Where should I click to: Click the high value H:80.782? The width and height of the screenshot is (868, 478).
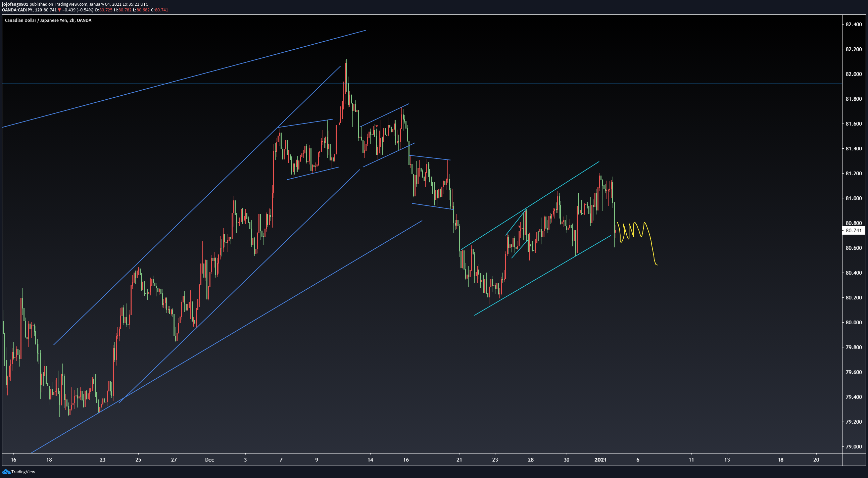coord(122,10)
